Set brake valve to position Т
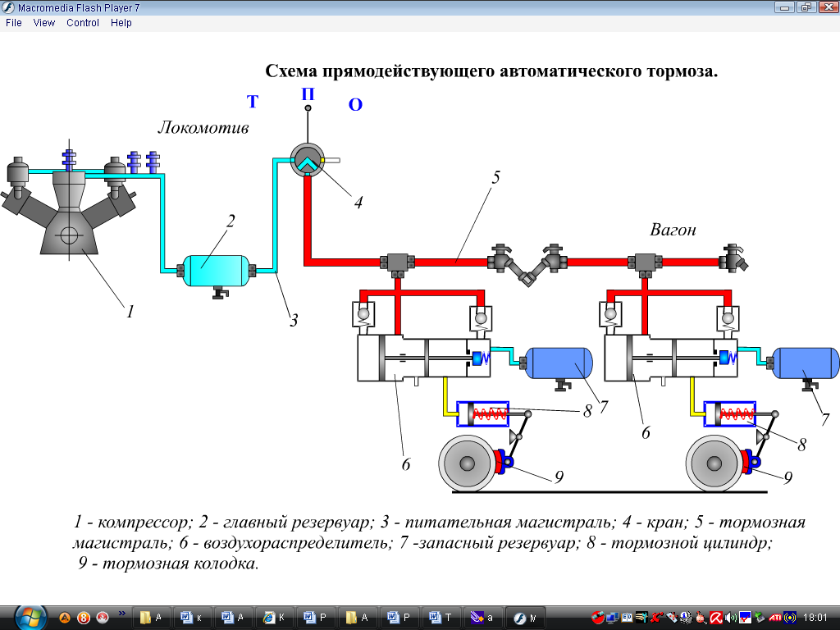Image resolution: width=840 pixels, height=630 pixels. coord(253,101)
